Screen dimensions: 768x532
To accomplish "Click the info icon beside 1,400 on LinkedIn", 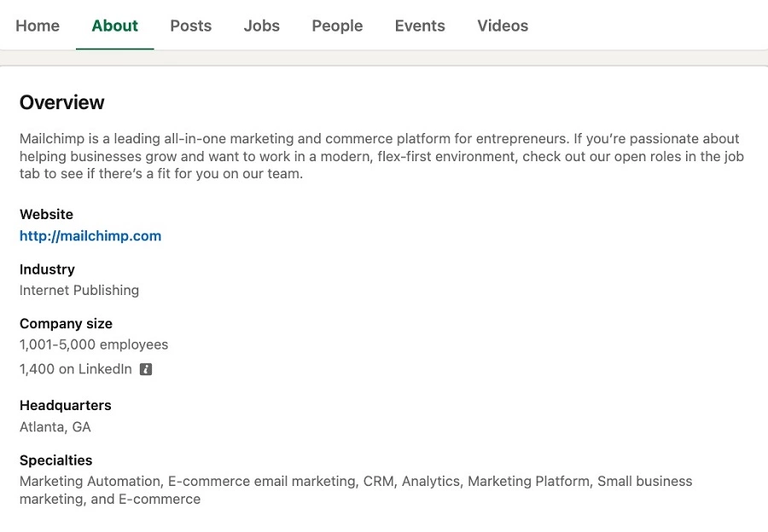I will point(146,369).
